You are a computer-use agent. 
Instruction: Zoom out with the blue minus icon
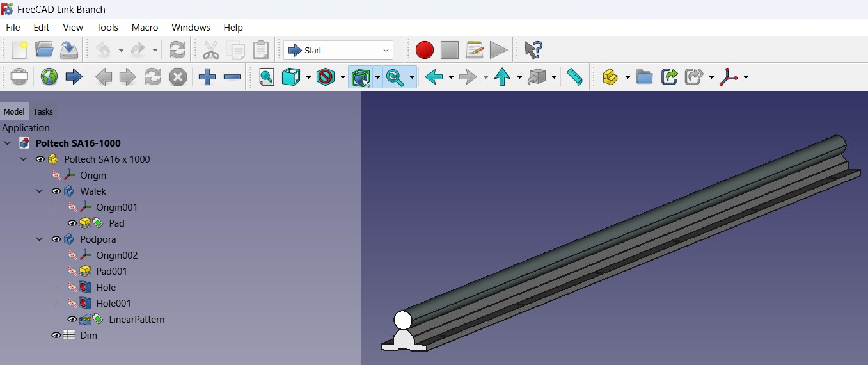tap(232, 77)
